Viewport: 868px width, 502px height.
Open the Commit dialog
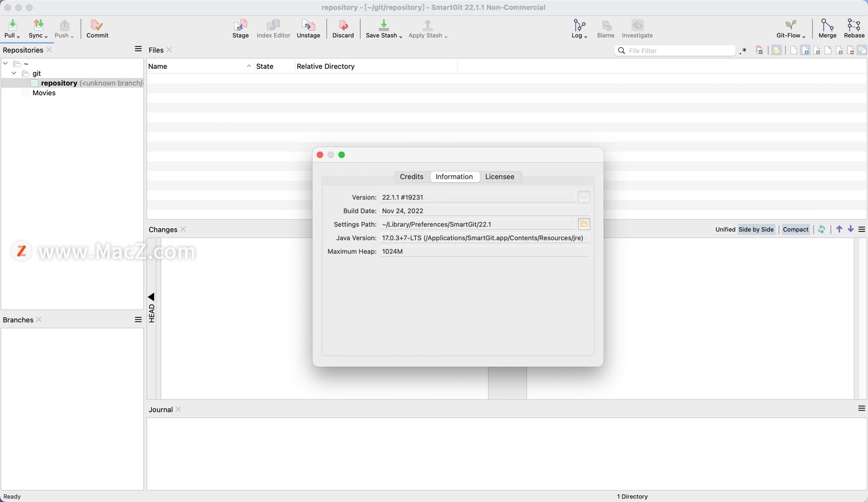[97, 29]
